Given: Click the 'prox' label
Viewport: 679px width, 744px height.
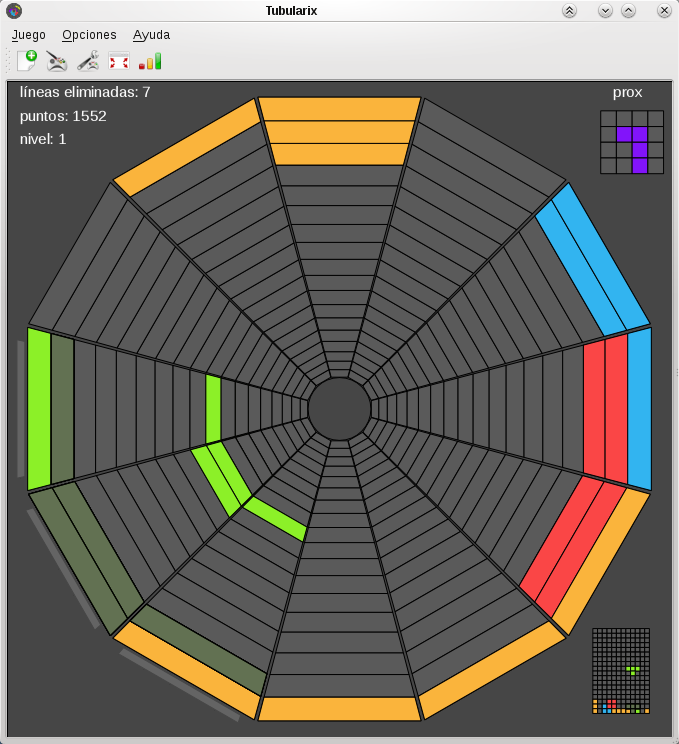Looking at the screenshot, I should [x=627, y=93].
